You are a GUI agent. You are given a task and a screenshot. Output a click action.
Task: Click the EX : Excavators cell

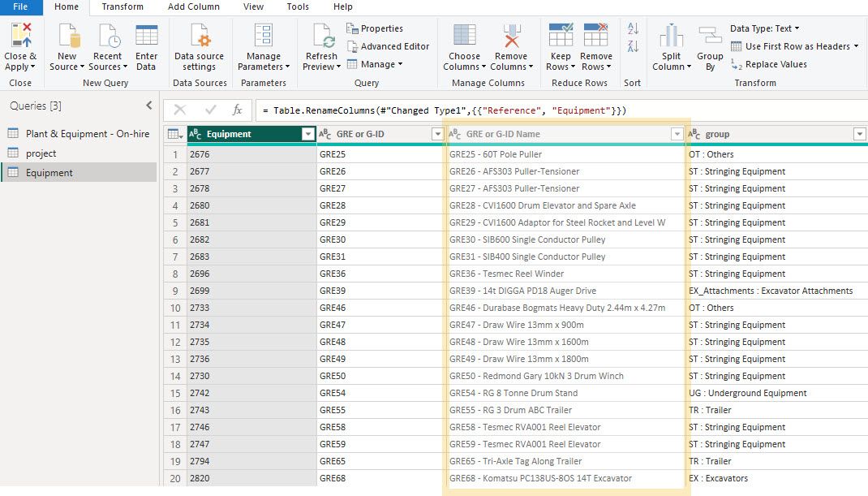[x=776, y=477]
